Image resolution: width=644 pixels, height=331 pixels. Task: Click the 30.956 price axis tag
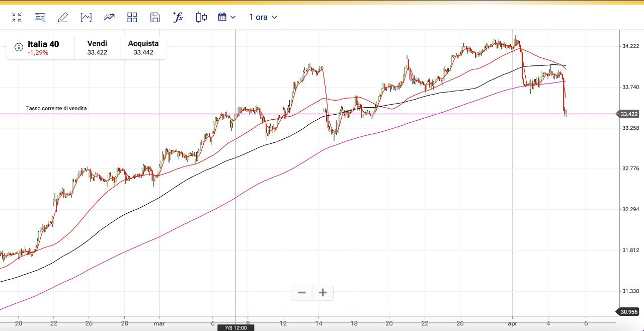pyautogui.click(x=629, y=312)
